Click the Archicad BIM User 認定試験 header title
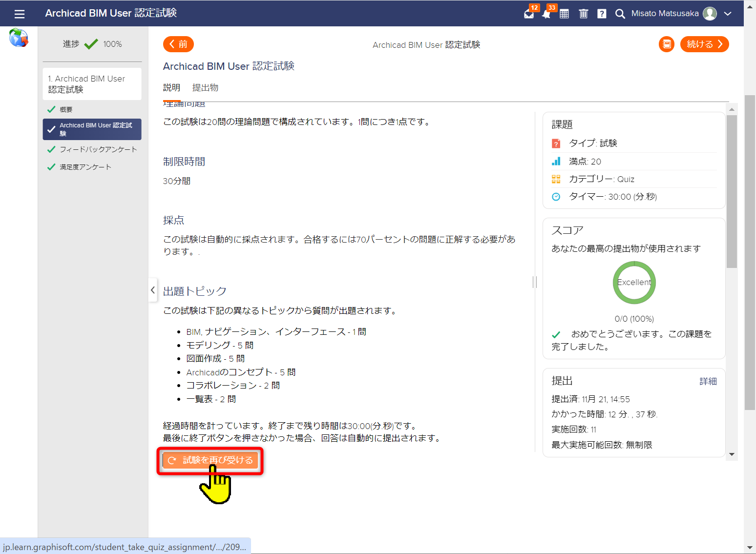 pos(111,13)
